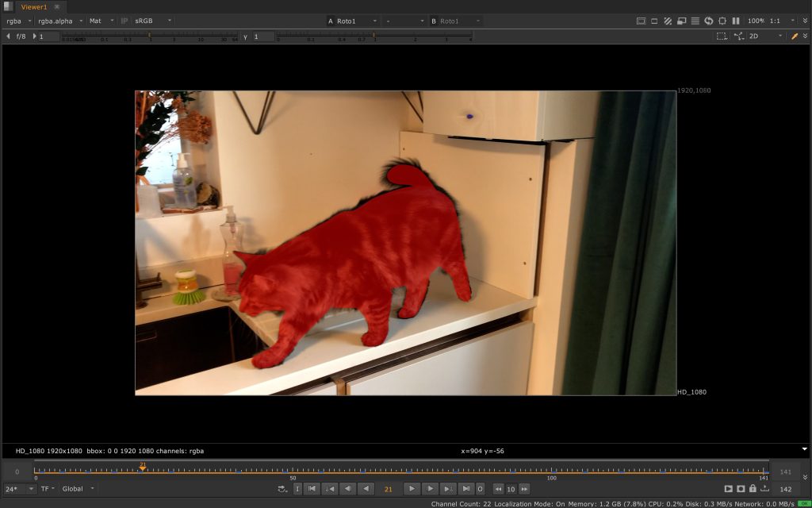Toggle the viewer paint brush icon

(795, 37)
